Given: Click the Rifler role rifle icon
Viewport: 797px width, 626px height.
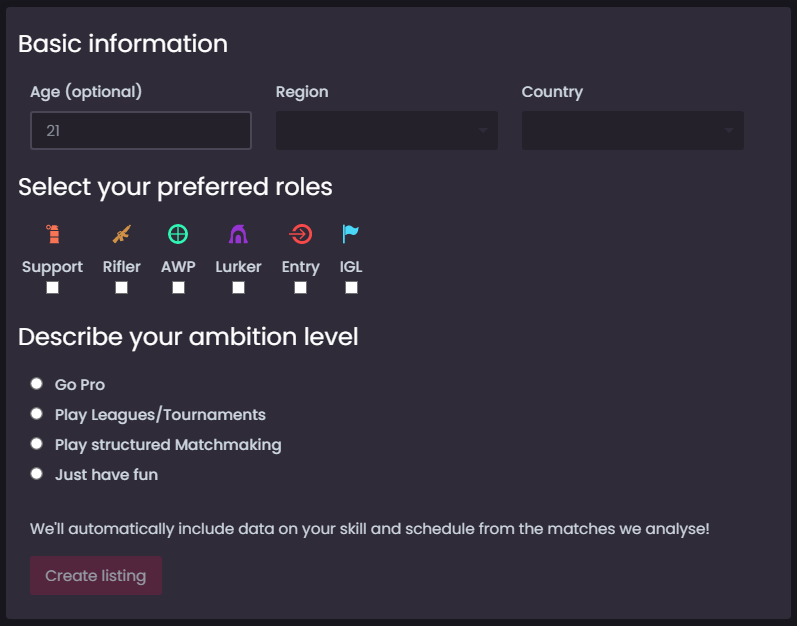Looking at the screenshot, I should coord(121,234).
